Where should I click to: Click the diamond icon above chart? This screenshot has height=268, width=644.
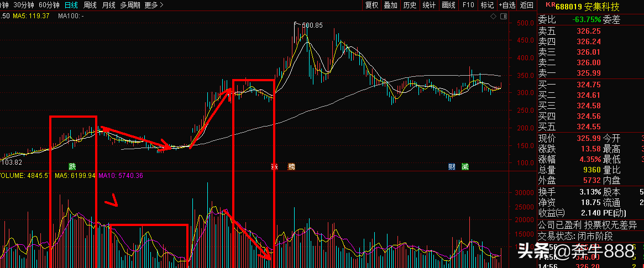(x=494, y=16)
